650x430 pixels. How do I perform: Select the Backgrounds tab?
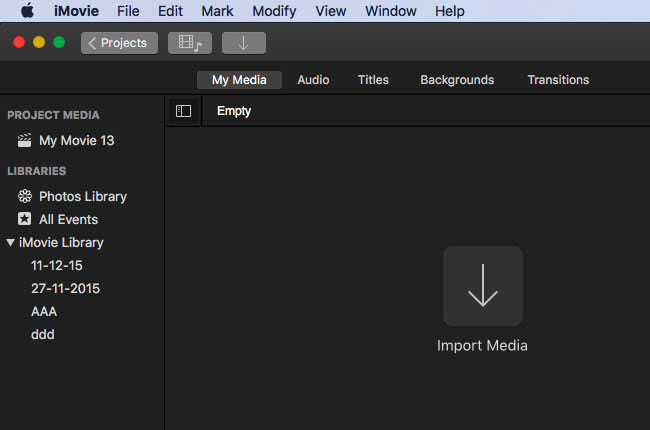pyautogui.click(x=457, y=80)
